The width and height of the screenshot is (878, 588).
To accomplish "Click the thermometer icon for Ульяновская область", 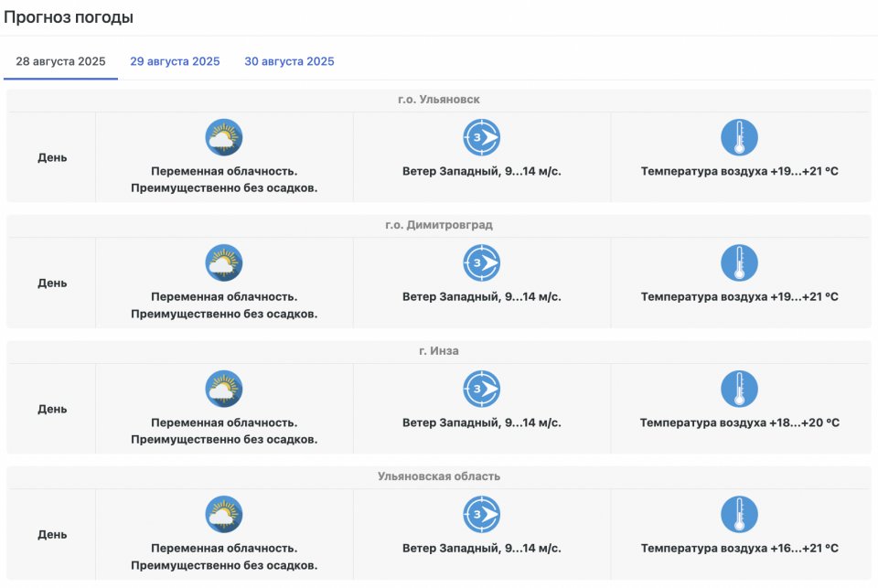I will (x=739, y=515).
